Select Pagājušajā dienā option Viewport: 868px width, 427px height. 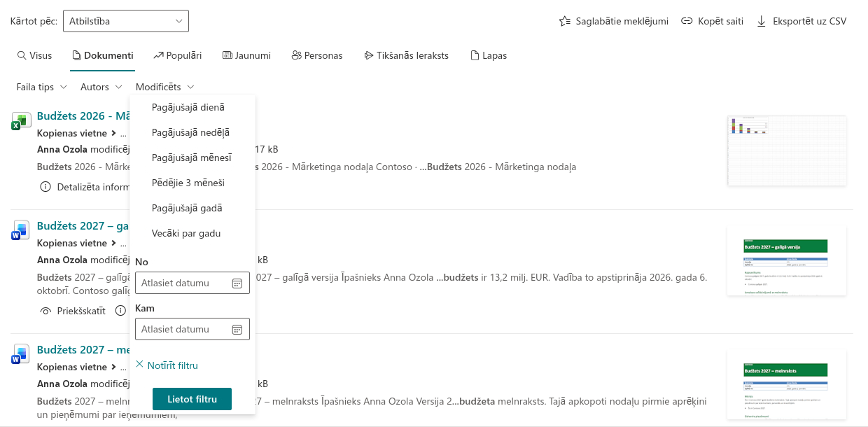click(x=192, y=107)
